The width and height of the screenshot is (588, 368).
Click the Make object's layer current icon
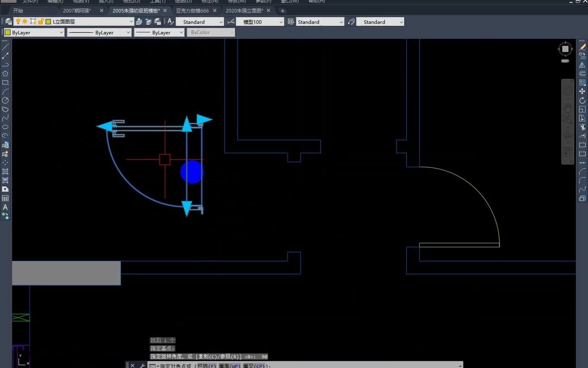tap(139, 22)
